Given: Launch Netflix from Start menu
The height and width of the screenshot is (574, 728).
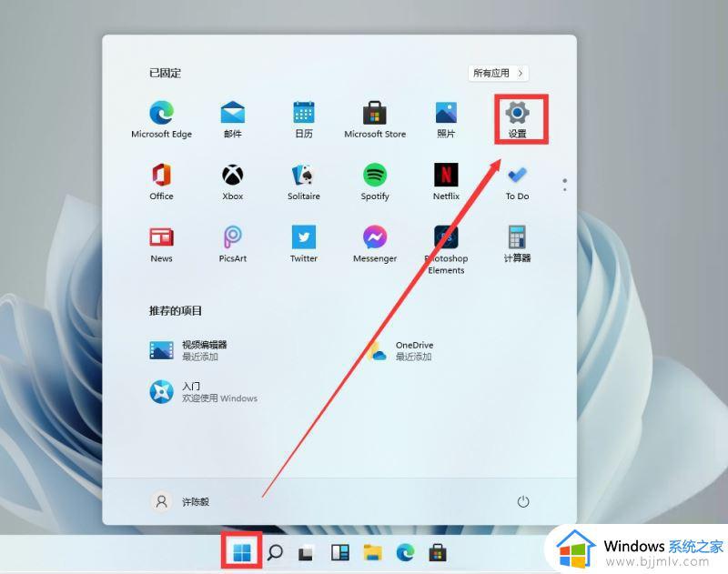Looking at the screenshot, I should [x=446, y=181].
